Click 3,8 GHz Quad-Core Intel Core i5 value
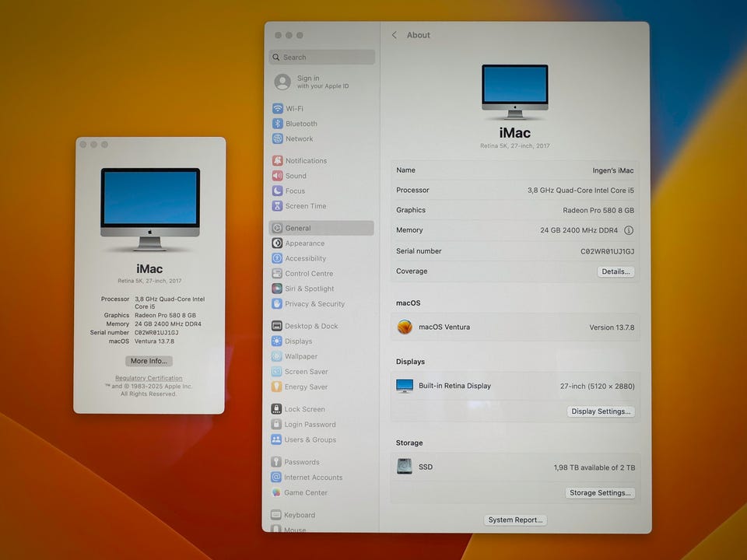 [x=580, y=191]
